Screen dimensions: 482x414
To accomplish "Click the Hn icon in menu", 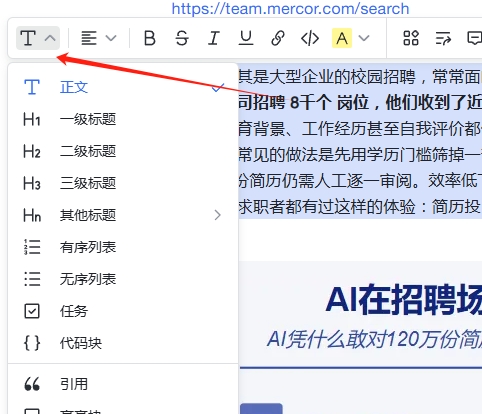I will [32, 215].
